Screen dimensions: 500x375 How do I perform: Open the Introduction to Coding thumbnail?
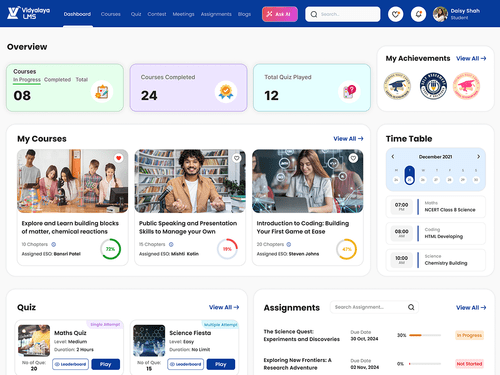[x=308, y=181]
